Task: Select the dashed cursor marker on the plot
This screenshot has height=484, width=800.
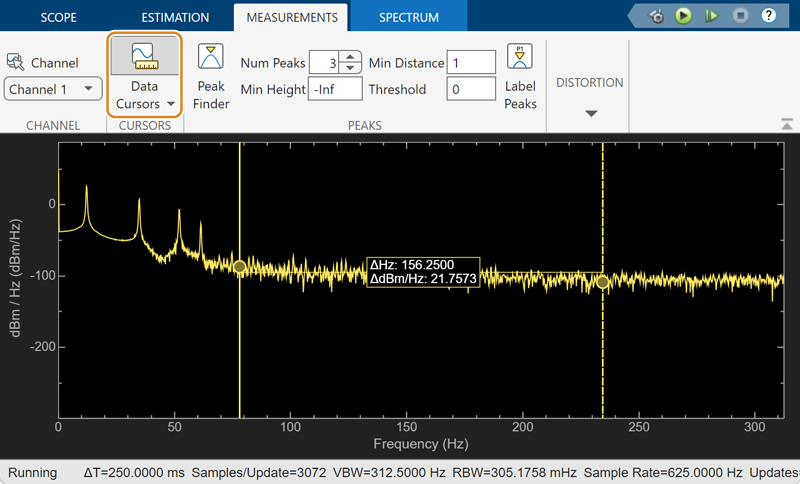Action: [x=602, y=282]
